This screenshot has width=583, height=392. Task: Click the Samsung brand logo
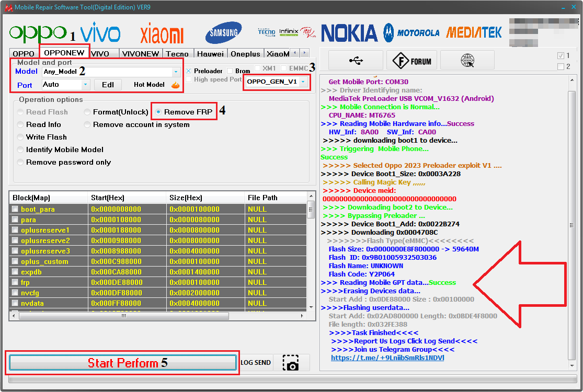pyautogui.click(x=223, y=33)
